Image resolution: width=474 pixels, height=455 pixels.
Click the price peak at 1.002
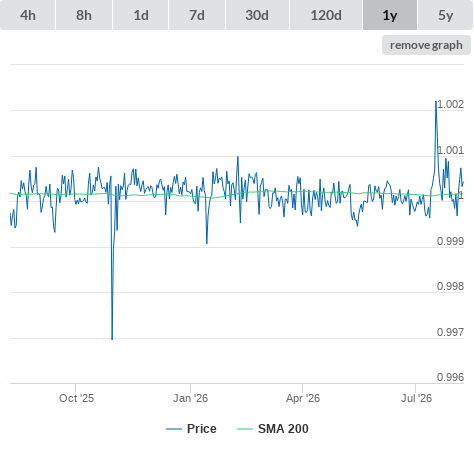click(436, 102)
